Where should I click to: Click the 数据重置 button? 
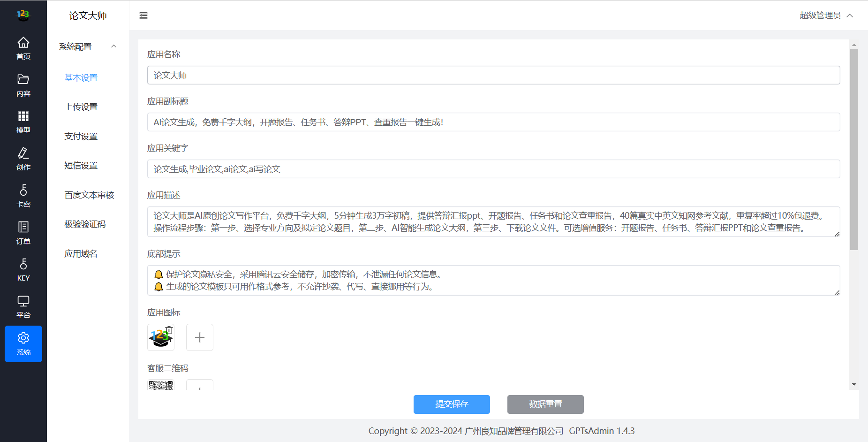545,404
